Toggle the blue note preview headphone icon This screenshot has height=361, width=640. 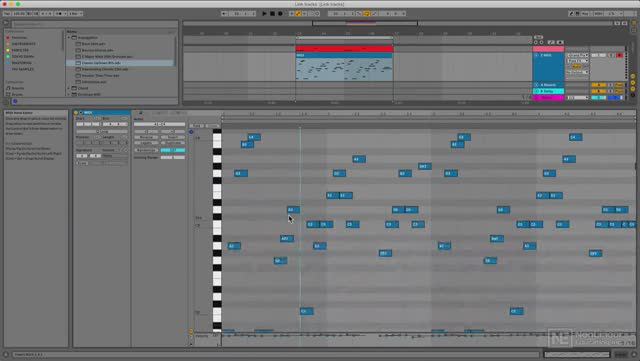pos(191,132)
